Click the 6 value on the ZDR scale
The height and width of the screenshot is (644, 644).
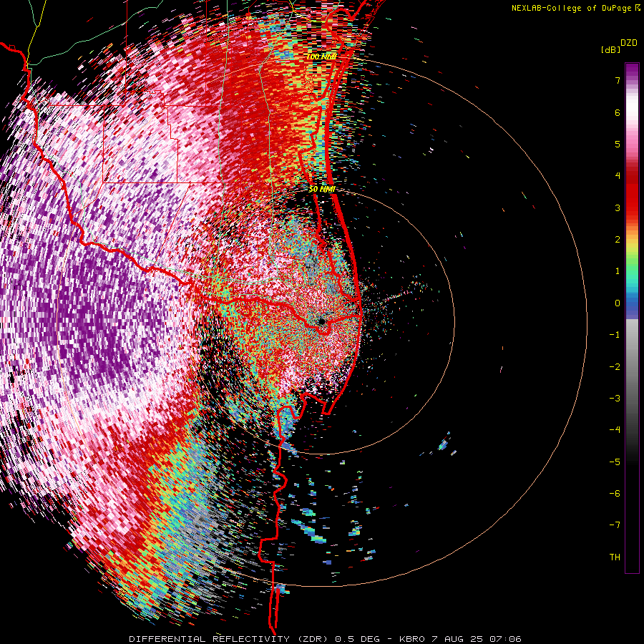tap(618, 112)
